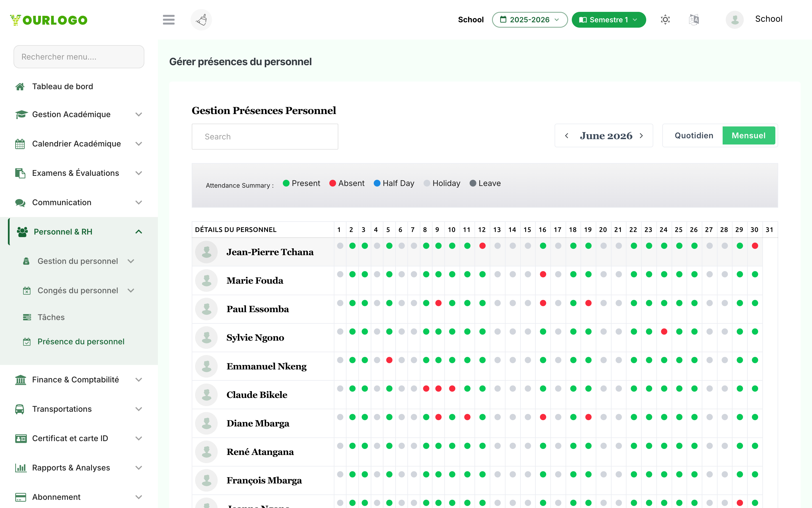Click the Gestion du personnel icon
Screen dimensions: 812x508
(x=26, y=261)
